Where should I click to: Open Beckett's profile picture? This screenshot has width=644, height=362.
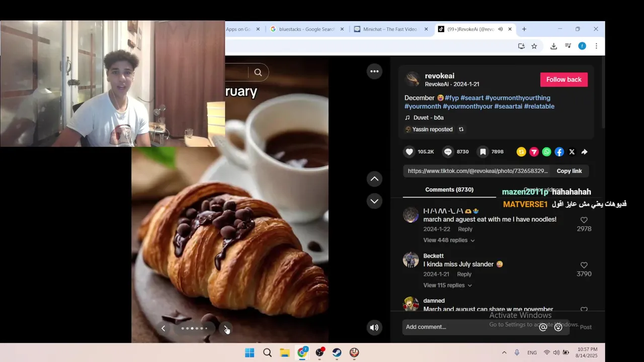[x=411, y=260]
